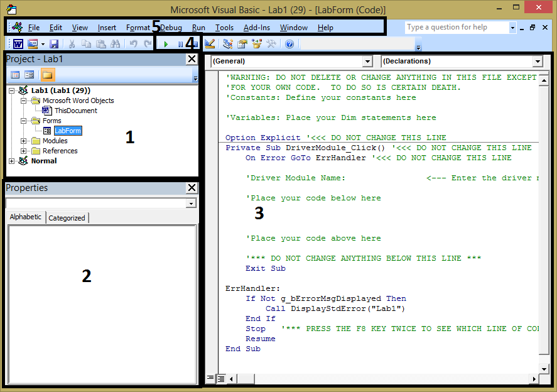Expand the Normal project node
This screenshot has height=392, width=557.
coord(12,161)
